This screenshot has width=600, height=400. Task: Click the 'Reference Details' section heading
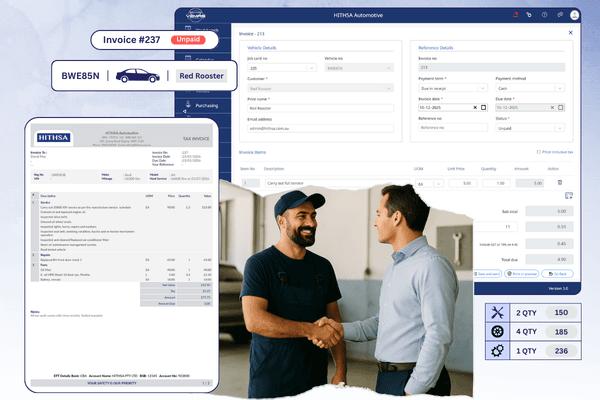(435, 48)
